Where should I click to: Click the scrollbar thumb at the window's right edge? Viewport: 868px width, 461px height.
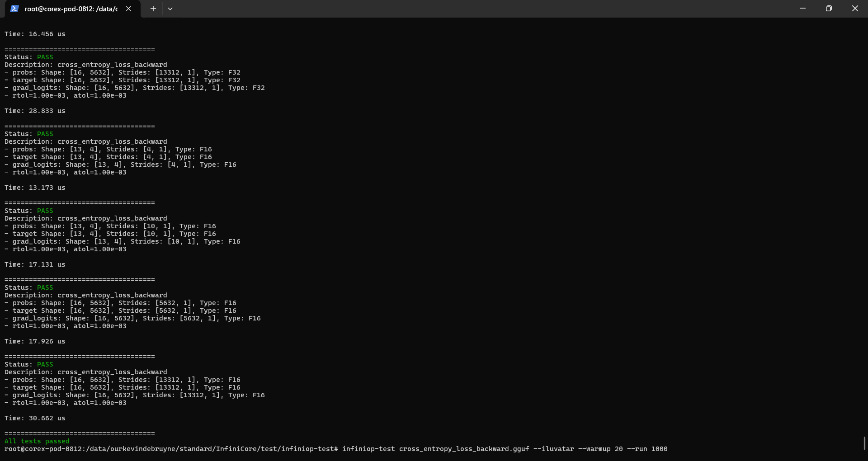[864, 443]
